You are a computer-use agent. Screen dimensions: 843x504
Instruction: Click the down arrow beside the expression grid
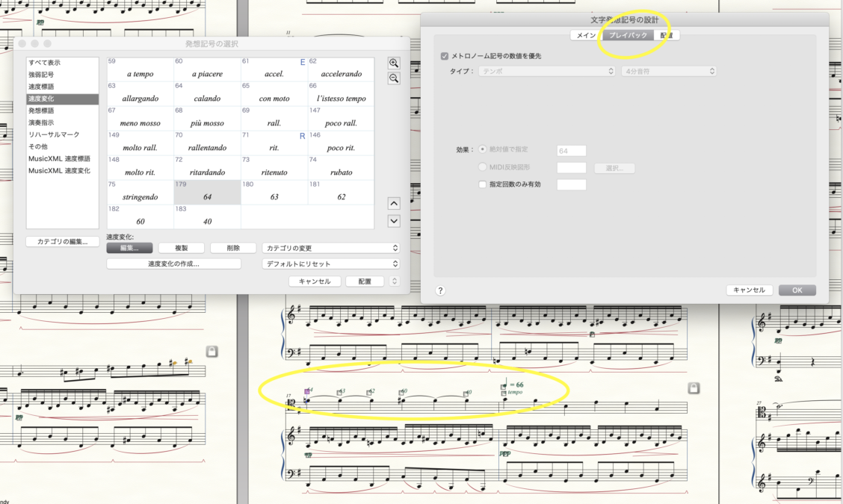tap(394, 221)
